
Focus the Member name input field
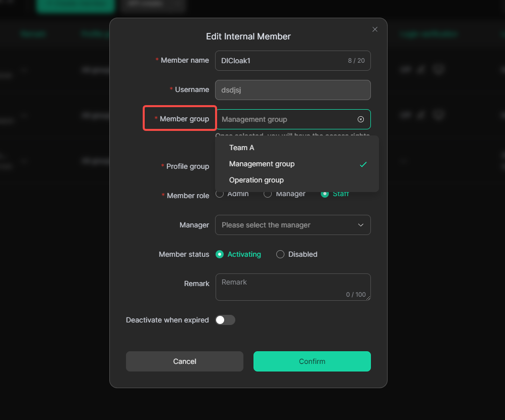coord(281,61)
